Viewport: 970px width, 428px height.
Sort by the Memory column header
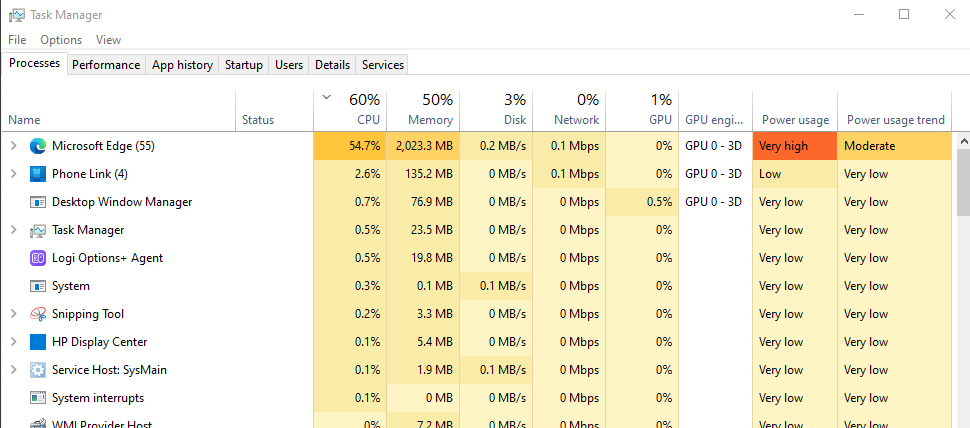tap(423, 111)
